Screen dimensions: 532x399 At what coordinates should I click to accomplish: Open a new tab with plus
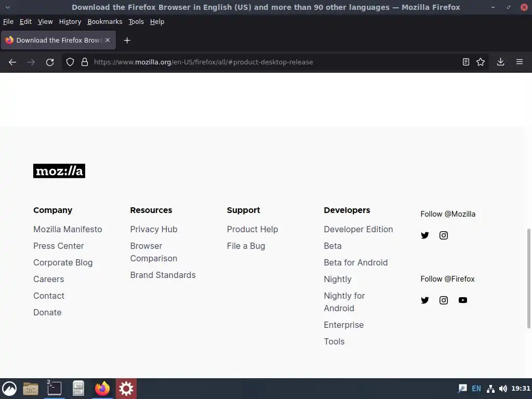click(127, 41)
